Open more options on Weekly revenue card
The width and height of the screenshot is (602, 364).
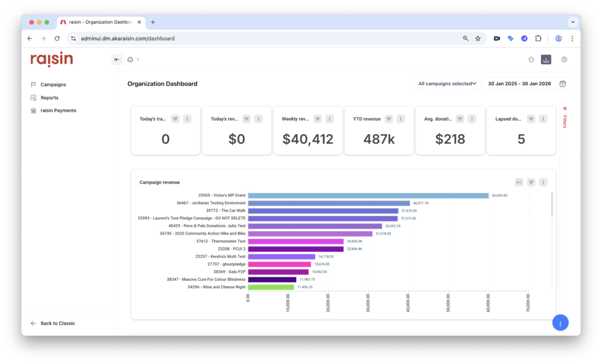click(329, 119)
